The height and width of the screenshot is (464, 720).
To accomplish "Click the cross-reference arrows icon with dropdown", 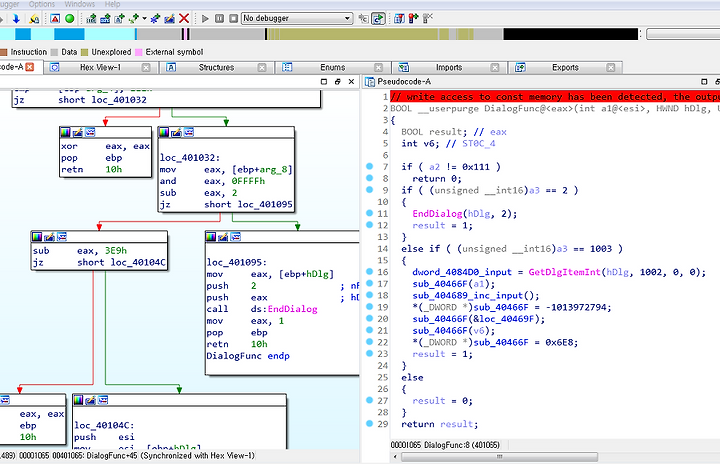I will click(134, 18).
